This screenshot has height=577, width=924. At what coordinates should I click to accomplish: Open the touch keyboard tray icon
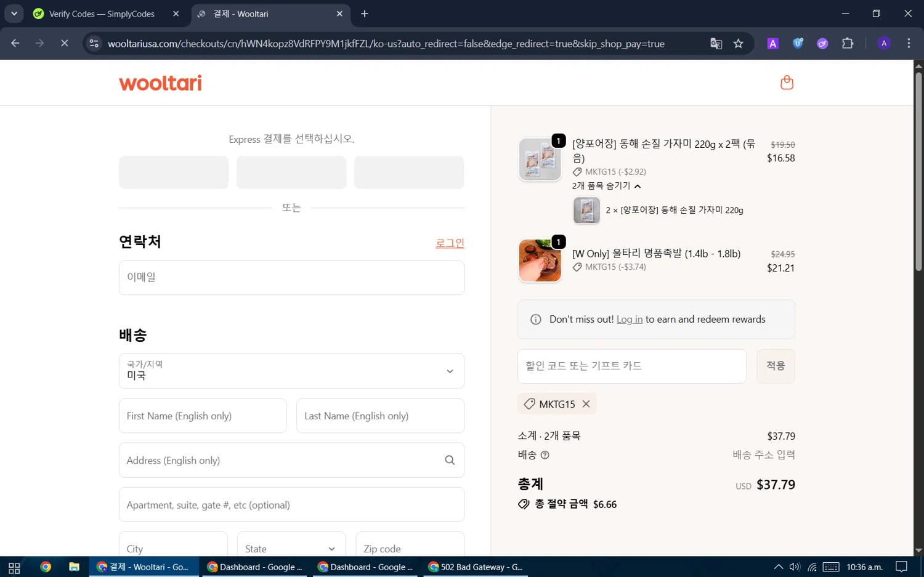click(x=831, y=567)
